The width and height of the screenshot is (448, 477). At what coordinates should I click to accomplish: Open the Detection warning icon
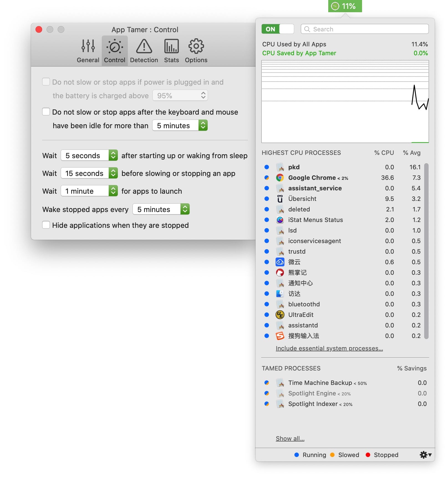pos(144,46)
